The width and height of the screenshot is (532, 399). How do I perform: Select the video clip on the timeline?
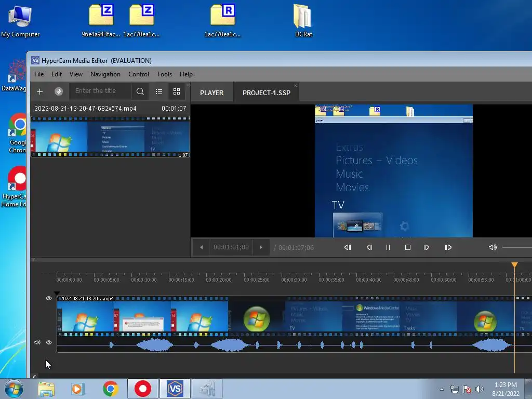pos(294,315)
